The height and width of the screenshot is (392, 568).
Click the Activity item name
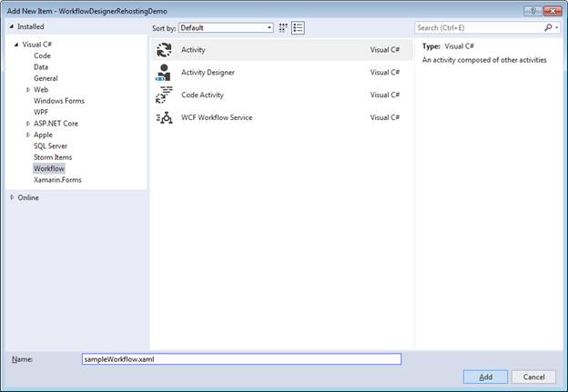[193, 50]
